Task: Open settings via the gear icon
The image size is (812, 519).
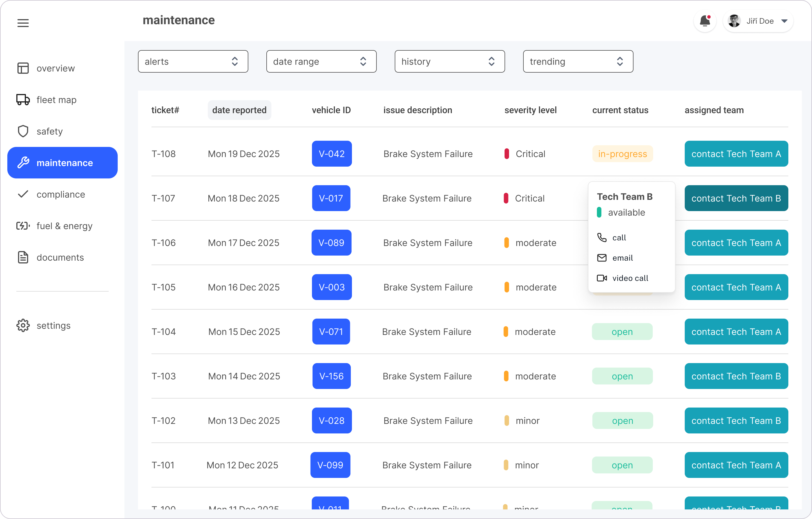Action: pyautogui.click(x=23, y=326)
